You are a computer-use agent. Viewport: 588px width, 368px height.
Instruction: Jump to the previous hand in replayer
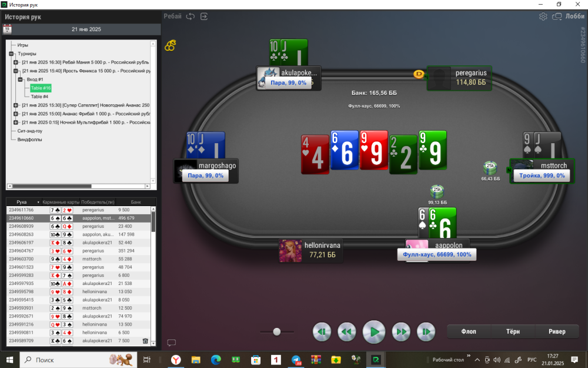(x=321, y=332)
